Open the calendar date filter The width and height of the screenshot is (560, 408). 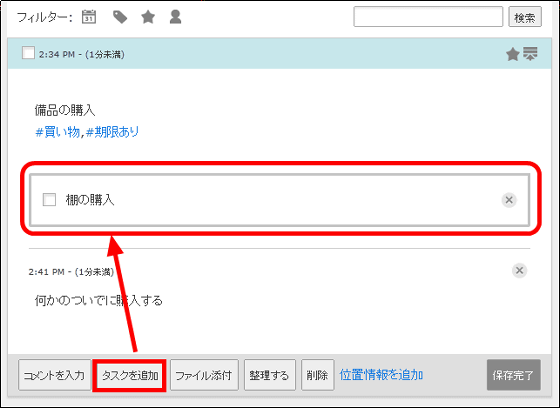coord(89,17)
